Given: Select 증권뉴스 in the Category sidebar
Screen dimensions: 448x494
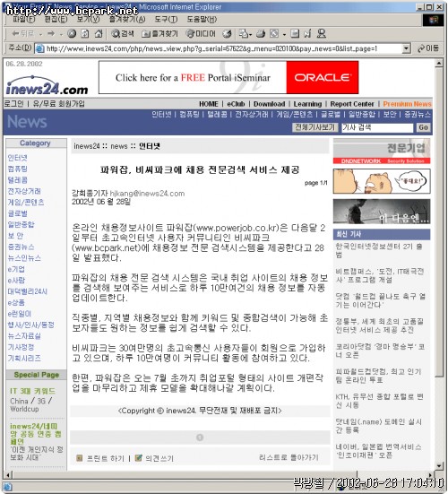Looking at the screenshot, I should (x=21, y=247).
